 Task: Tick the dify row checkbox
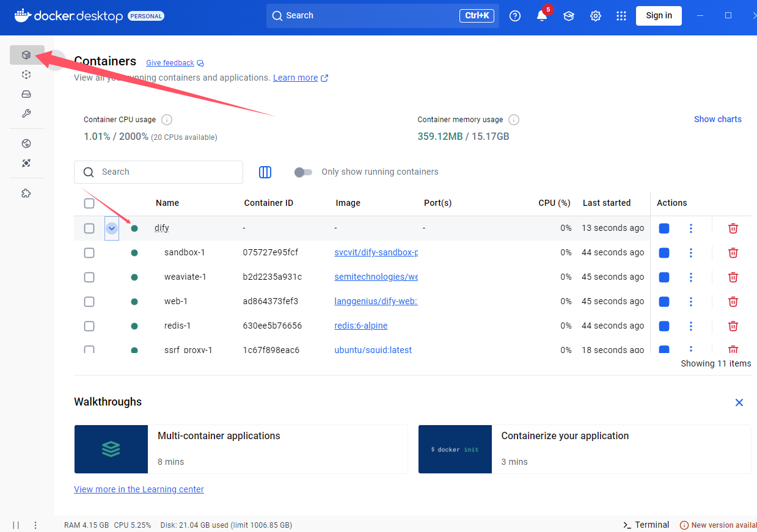pos(89,228)
